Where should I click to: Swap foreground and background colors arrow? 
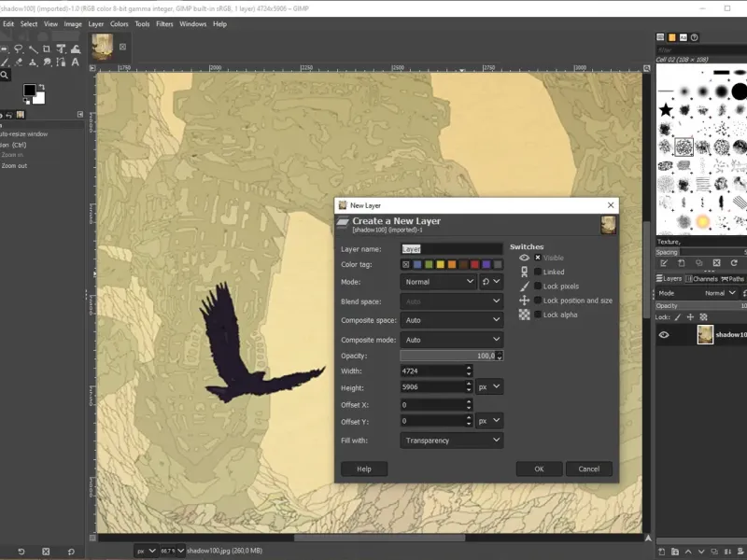pyautogui.click(x=40, y=87)
